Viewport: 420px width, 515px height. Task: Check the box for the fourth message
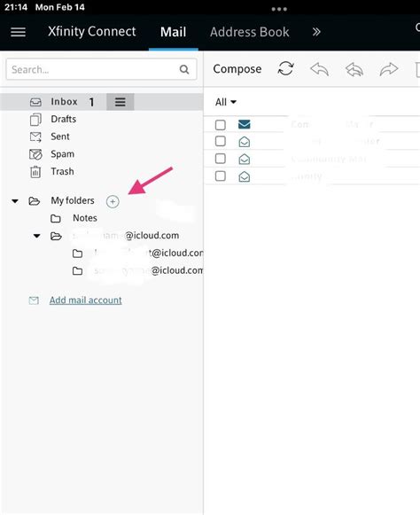point(221,176)
